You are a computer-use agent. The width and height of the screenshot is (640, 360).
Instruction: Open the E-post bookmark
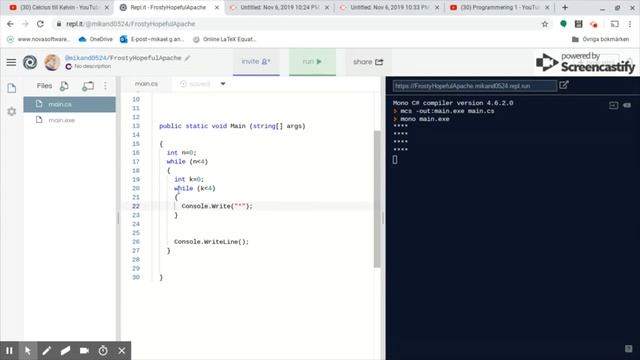152,39
